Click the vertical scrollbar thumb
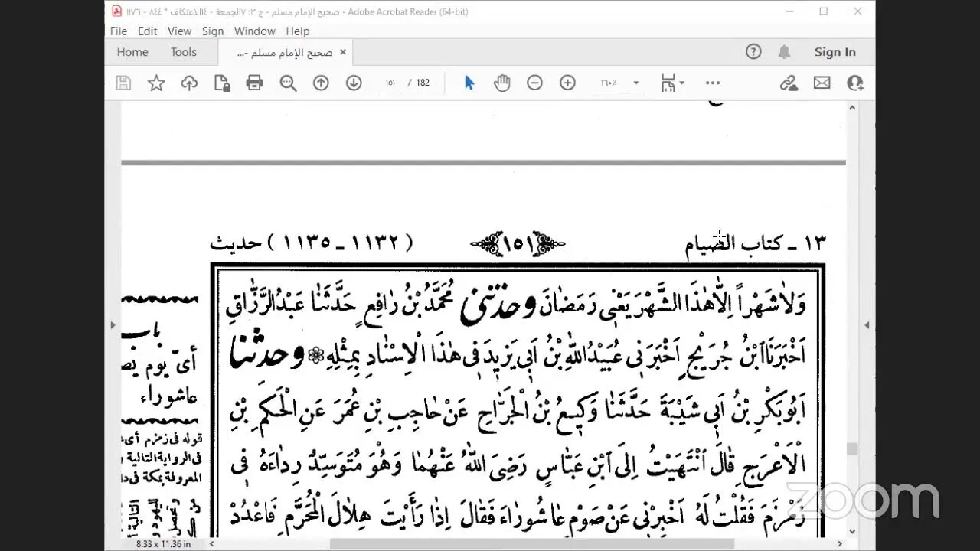The image size is (980, 551). tap(852, 449)
